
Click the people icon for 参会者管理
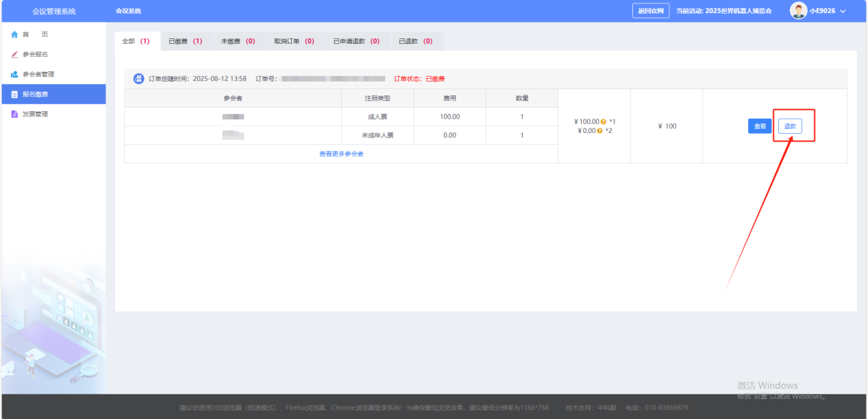[14, 75]
